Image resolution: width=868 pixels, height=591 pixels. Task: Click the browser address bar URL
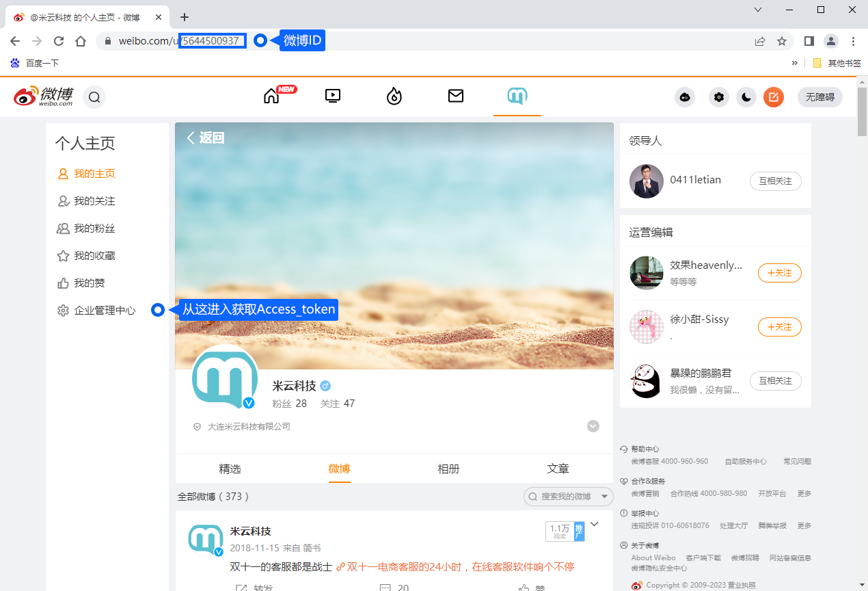[x=179, y=41]
